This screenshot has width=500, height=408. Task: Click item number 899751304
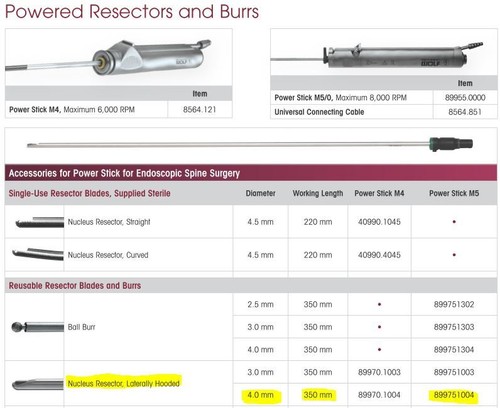click(454, 350)
